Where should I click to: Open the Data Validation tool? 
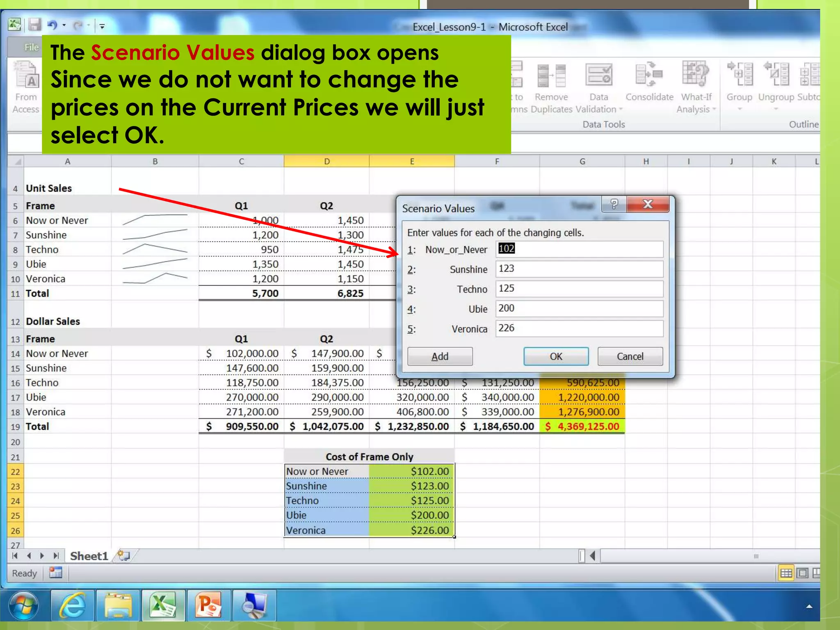coord(598,75)
